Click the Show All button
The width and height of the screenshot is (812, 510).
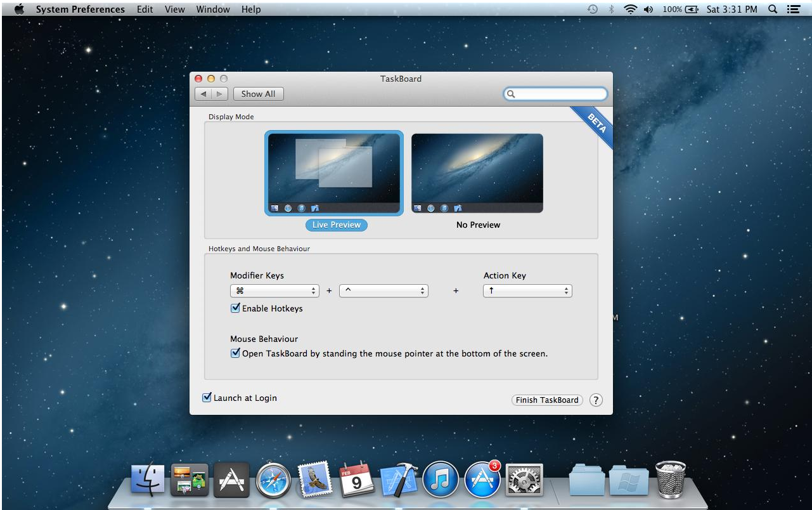point(259,94)
